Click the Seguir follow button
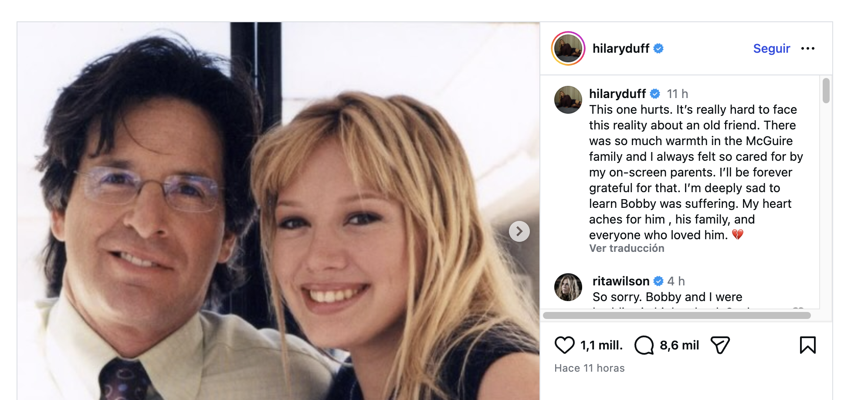868x400 pixels. coord(771,48)
